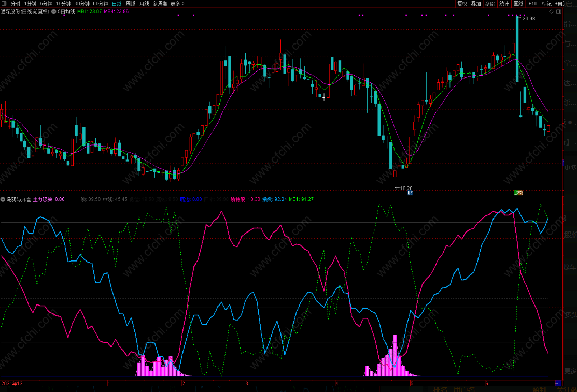The image size is (577, 392).
Task: Expand 5日均线 indicator dropdown arrow
Action: (54, 12)
